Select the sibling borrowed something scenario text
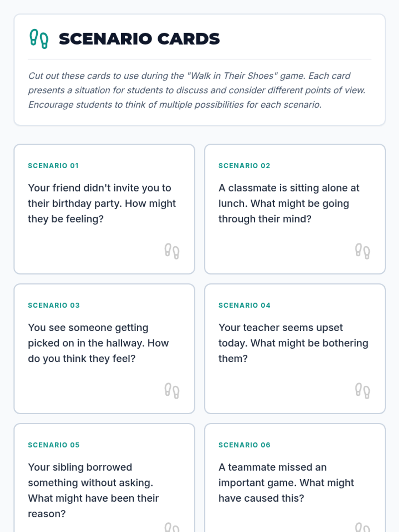Viewport: 399px width, 532px height. 93,490
